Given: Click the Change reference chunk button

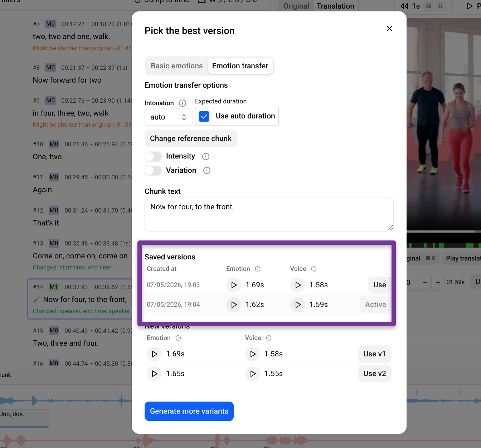Looking at the screenshot, I should pos(191,138).
